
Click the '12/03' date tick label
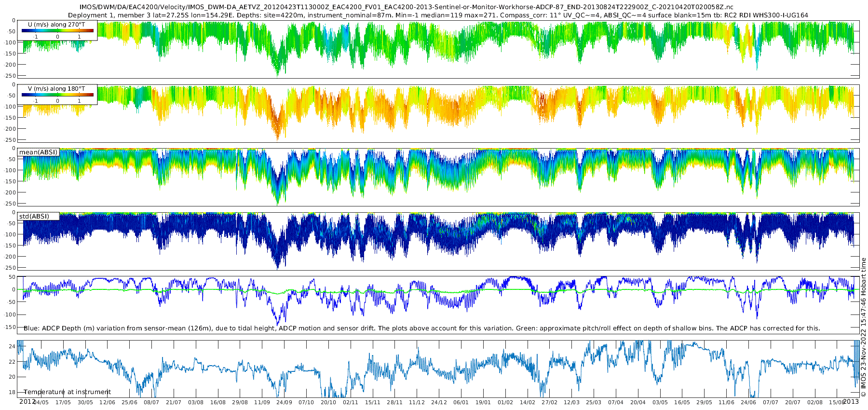tap(572, 402)
